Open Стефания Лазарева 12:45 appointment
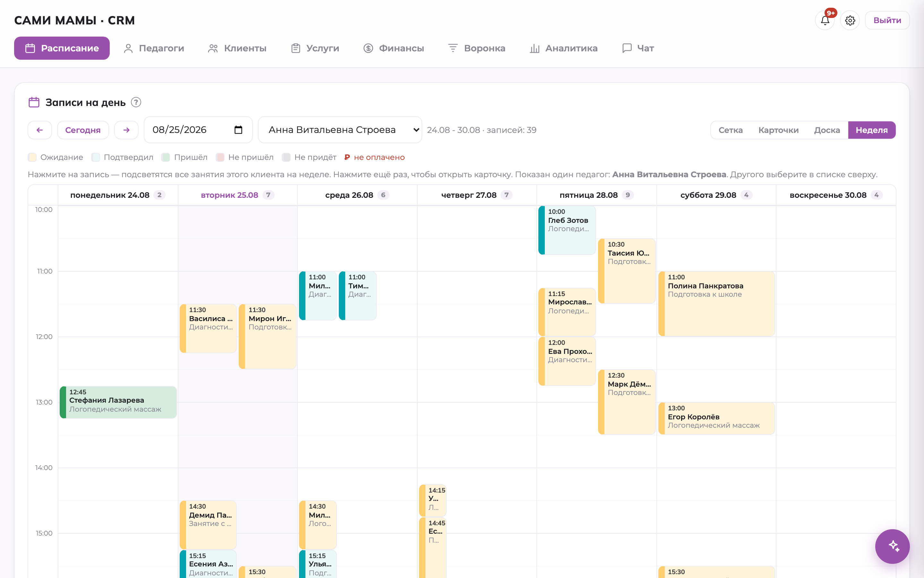Viewport: 924px width, 578px height. click(118, 402)
